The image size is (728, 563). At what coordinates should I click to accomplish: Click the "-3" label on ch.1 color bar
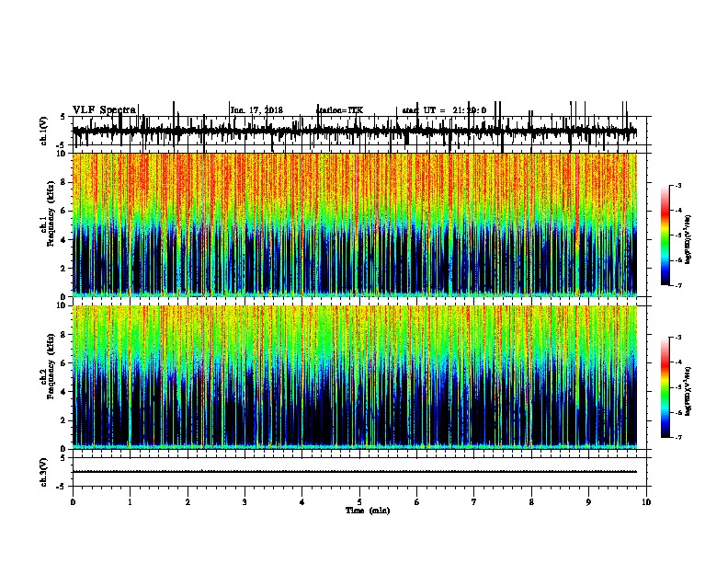pyautogui.click(x=678, y=185)
